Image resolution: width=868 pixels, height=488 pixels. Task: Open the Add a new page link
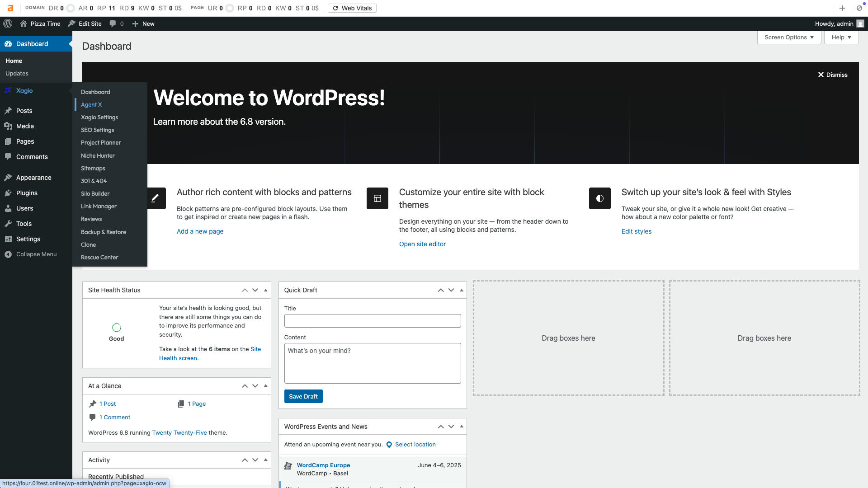(200, 231)
